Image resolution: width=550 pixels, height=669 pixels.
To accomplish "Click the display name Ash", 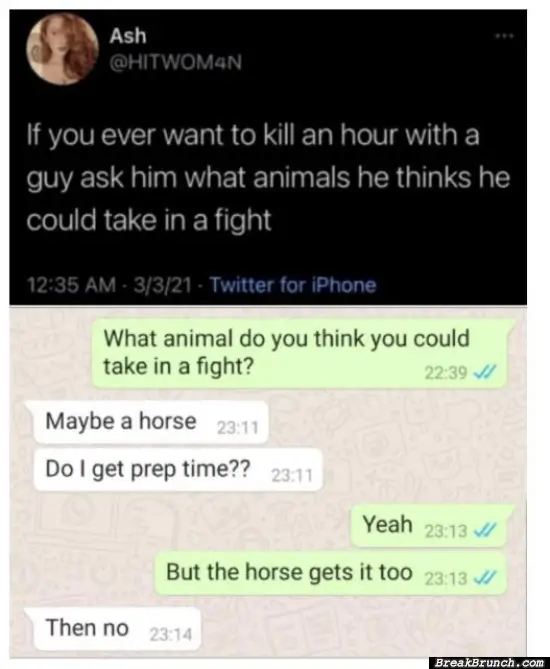I will (x=128, y=36).
